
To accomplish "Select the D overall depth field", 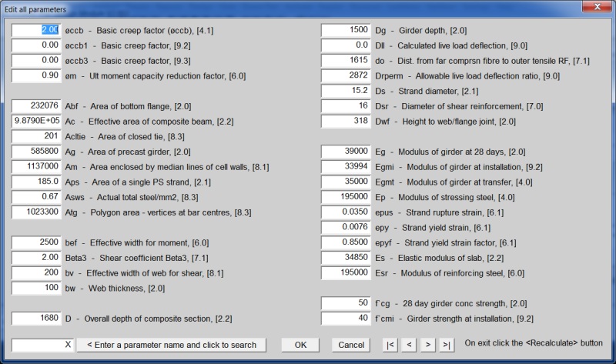I will click(36, 317).
